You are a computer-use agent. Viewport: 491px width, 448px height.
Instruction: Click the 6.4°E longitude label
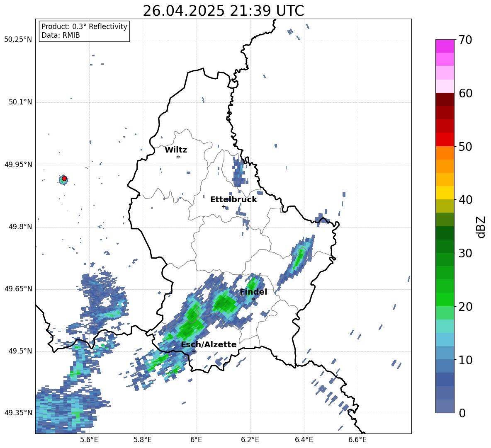[x=304, y=440]
